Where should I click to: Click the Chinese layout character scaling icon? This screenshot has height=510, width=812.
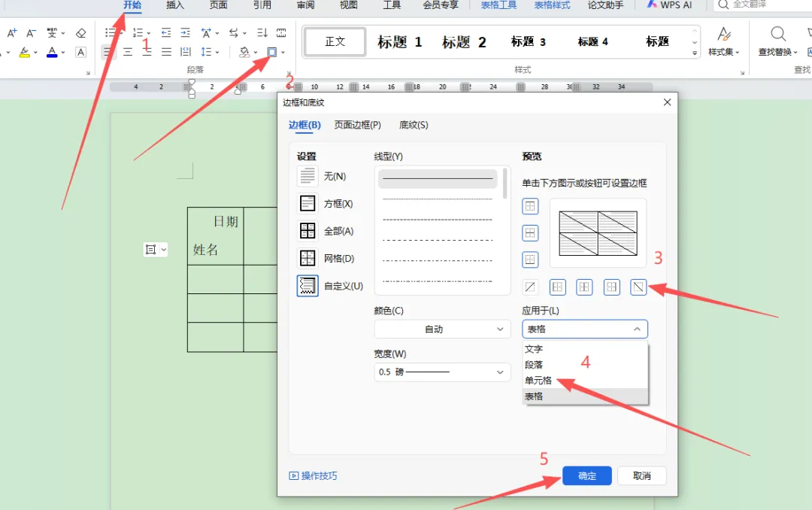(206, 33)
